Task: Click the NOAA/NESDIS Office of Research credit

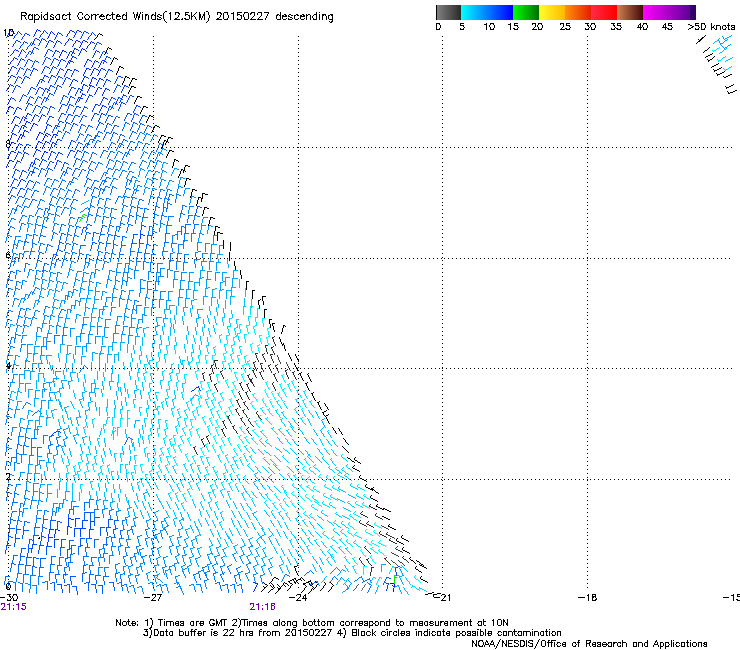Action: tap(589, 644)
